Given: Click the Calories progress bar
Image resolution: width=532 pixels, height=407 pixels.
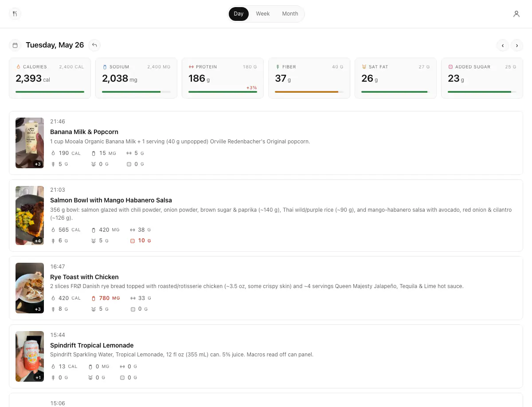Looking at the screenshot, I should click(x=50, y=92).
